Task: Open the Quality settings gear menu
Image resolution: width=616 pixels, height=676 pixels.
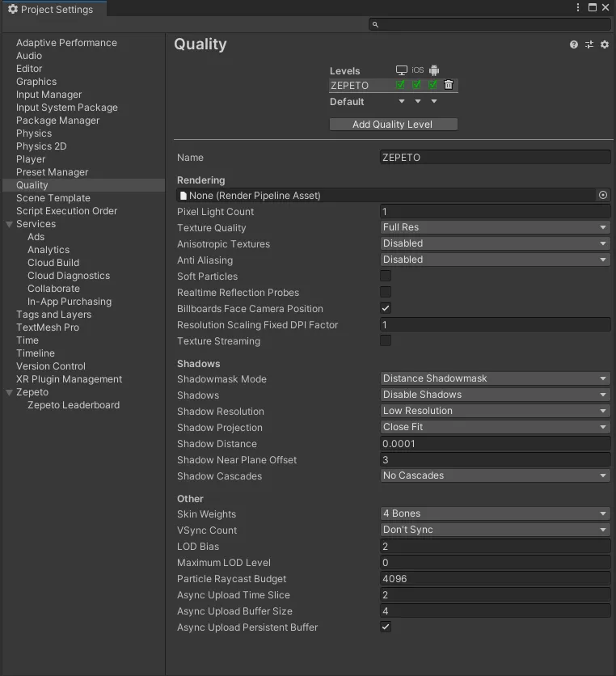Action: [604, 44]
